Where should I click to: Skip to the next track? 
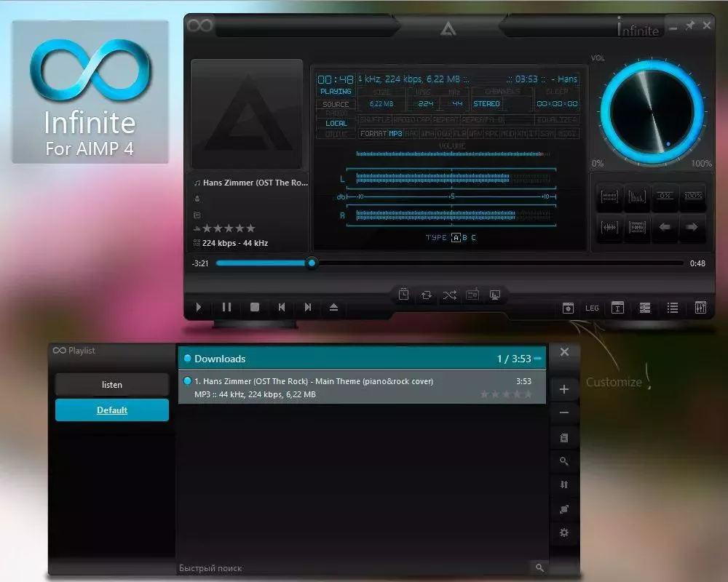click(x=308, y=307)
